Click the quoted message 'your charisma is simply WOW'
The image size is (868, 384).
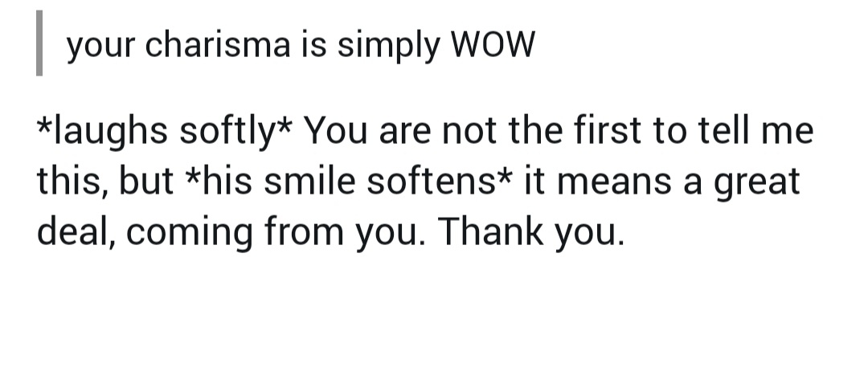click(x=300, y=47)
